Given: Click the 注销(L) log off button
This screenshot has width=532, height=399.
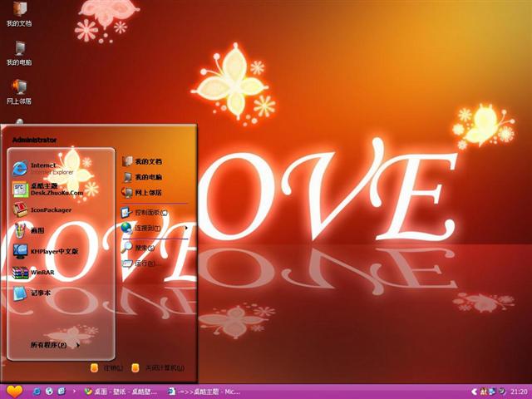Looking at the screenshot, I should click(x=106, y=368).
